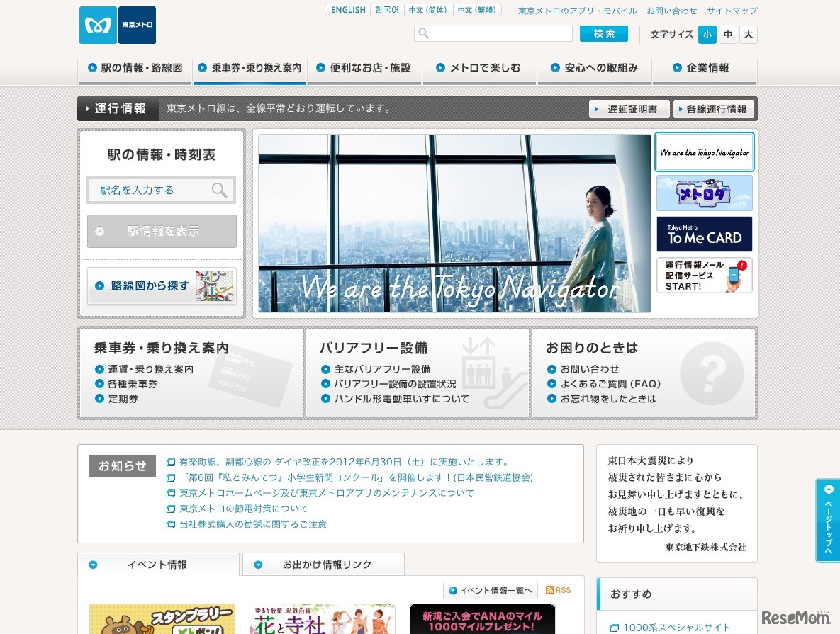Screen dimensions: 840x634
Task: Click the 運行情報 label
Action: 118,108
